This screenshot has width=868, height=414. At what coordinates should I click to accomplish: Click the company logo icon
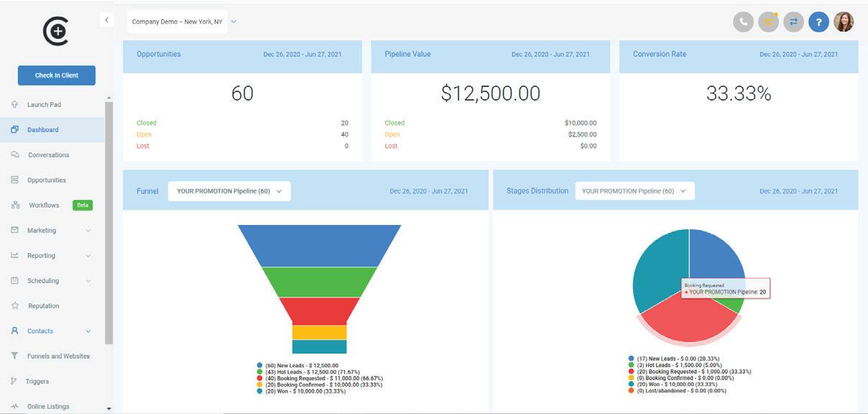tap(55, 32)
